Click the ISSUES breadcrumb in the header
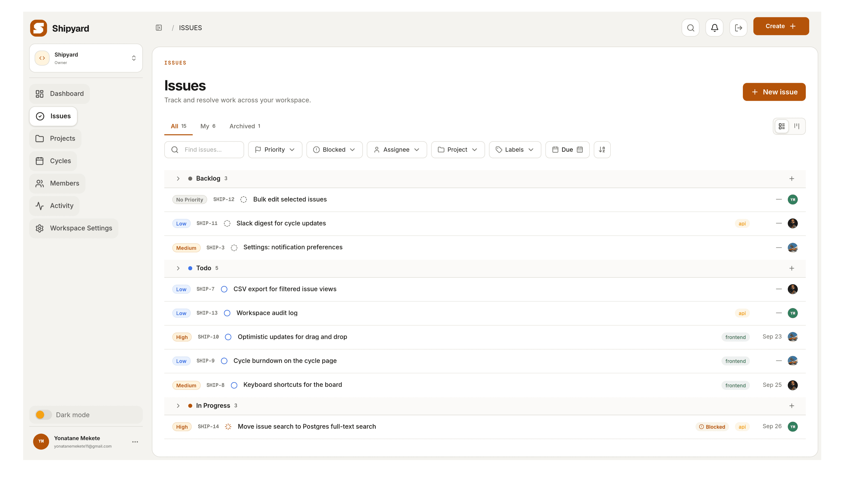 click(x=190, y=28)
